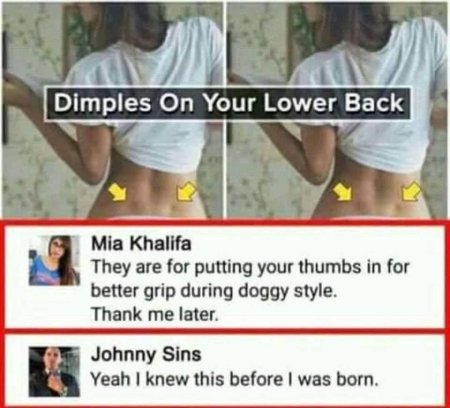Open the Johnny Sins name link
This screenshot has height=408, width=450.
(x=146, y=354)
